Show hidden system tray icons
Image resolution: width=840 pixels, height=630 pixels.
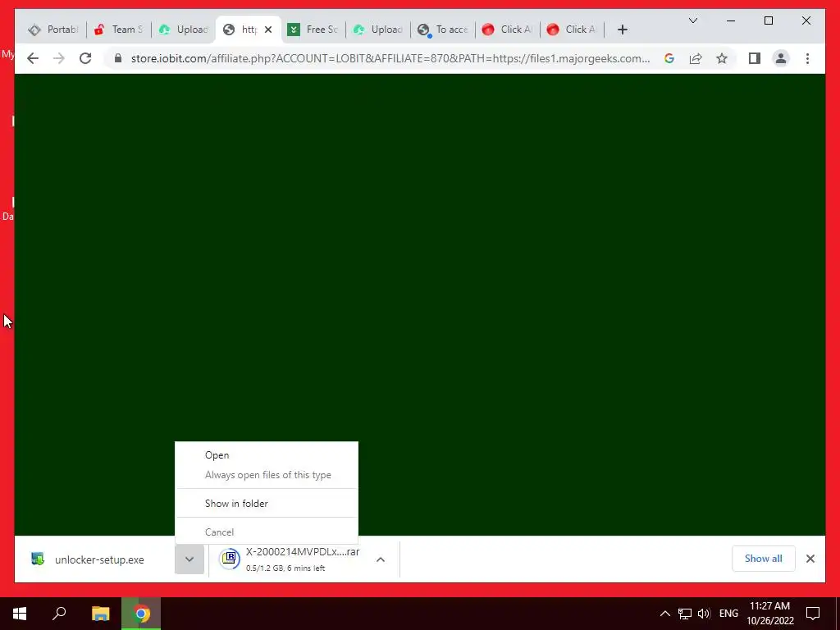pyautogui.click(x=664, y=614)
